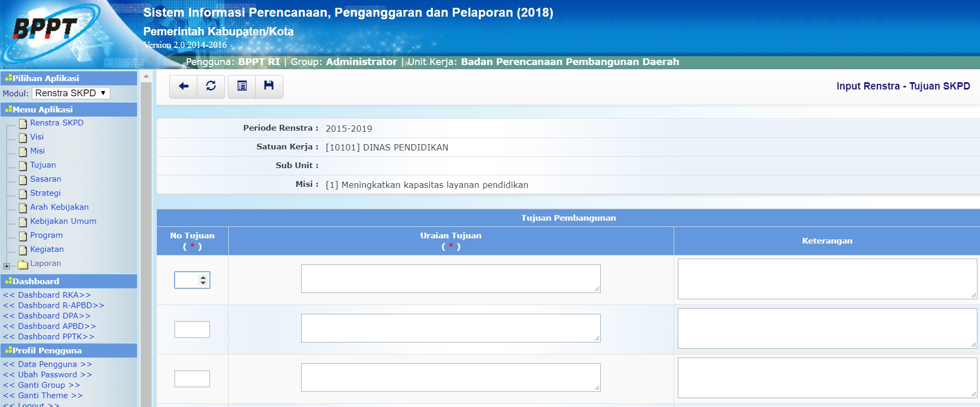The width and height of the screenshot is (980, 407).
Task: Focus the third No Tujuan field
Action: (192, 379)
